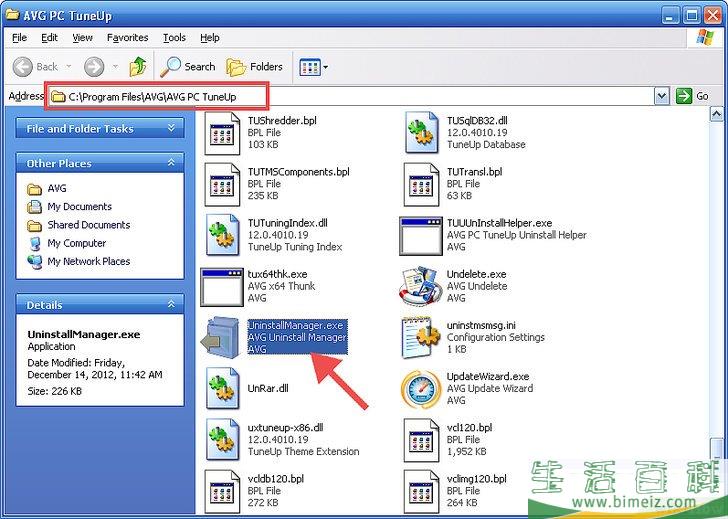Click the vertical scrollbar up arrow

pyautogui.click(x=716, y=114)
